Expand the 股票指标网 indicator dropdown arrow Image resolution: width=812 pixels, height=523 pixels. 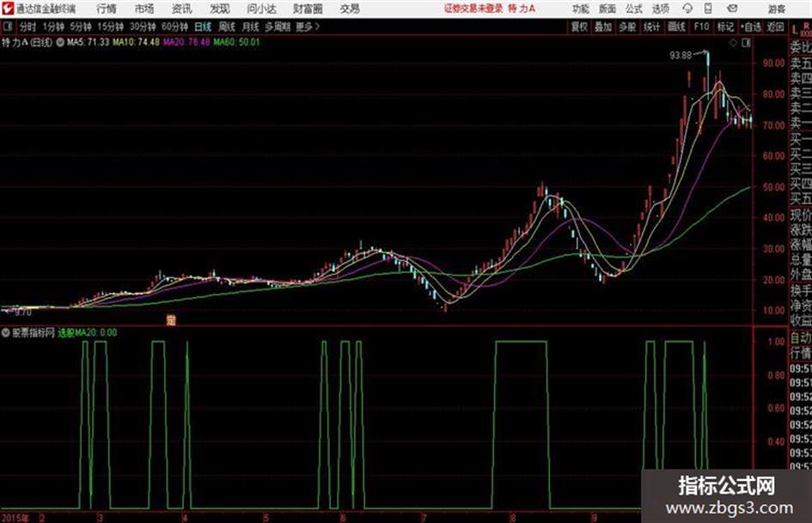(x=6, y=333)
